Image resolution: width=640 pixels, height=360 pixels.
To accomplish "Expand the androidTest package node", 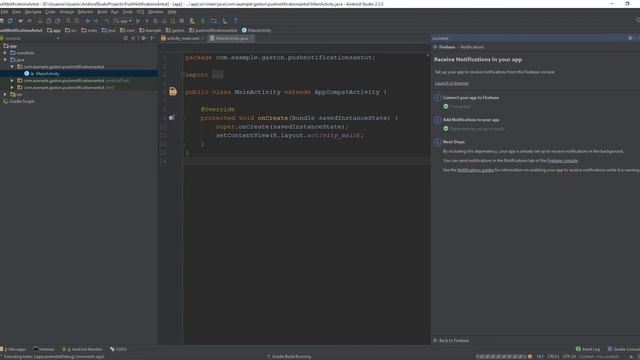I will pyautogui.click(x=12, y=80).
